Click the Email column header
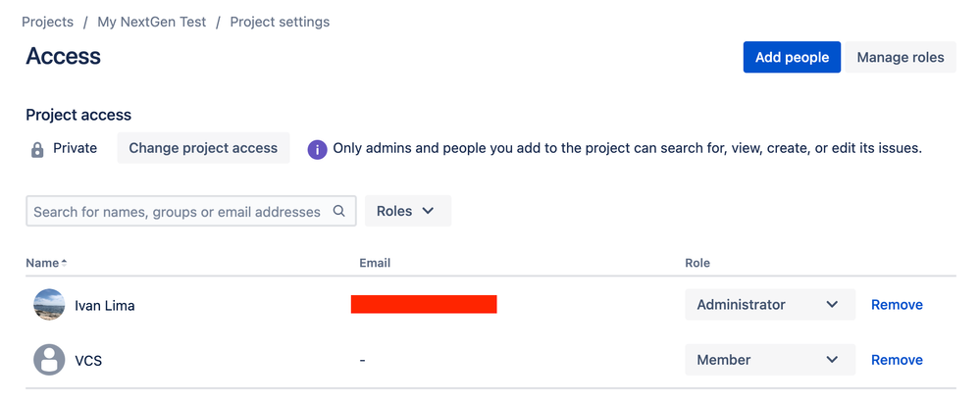 click(x=375, y=263)
